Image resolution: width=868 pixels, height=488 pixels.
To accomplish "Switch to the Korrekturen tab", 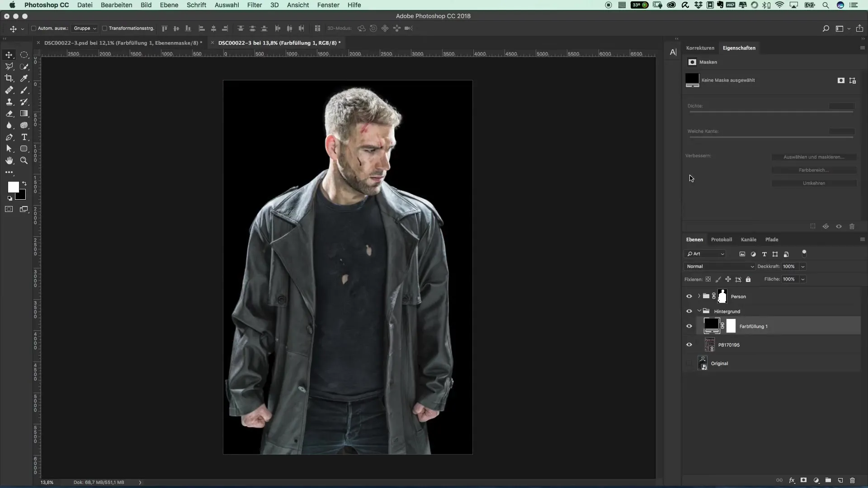I will 700,48.
